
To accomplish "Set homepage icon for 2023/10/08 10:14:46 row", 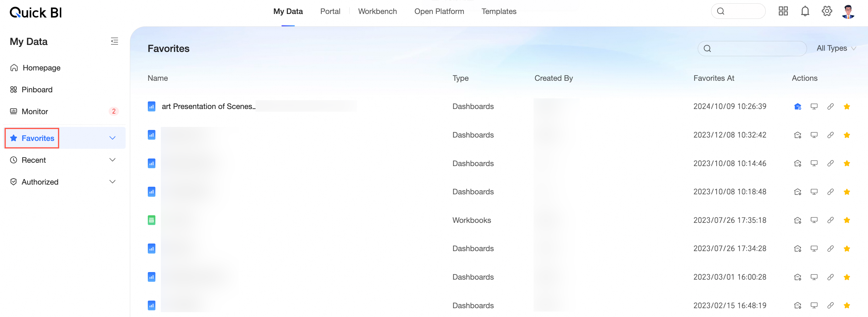I will (798, 164).
